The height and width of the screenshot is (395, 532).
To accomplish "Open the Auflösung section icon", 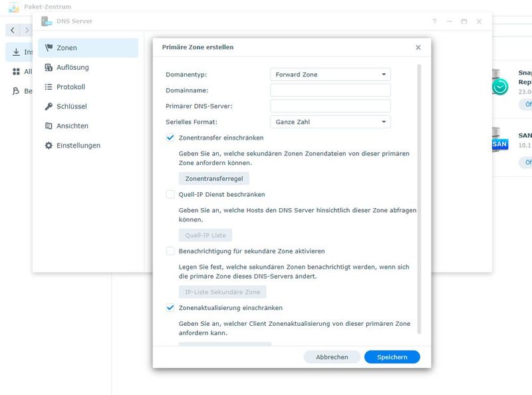I will coord(48,66).
